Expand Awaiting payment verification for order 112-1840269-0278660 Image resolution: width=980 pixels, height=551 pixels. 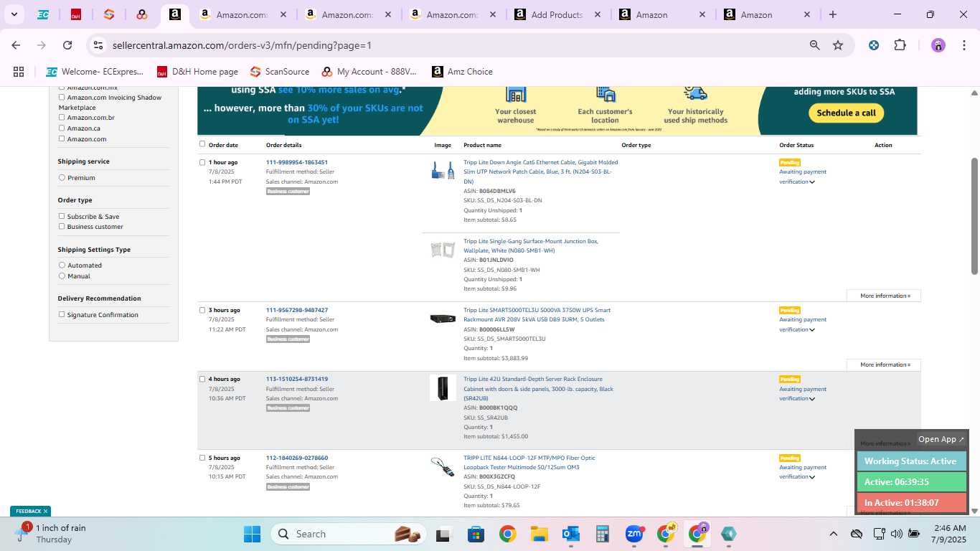coord(812,477)
